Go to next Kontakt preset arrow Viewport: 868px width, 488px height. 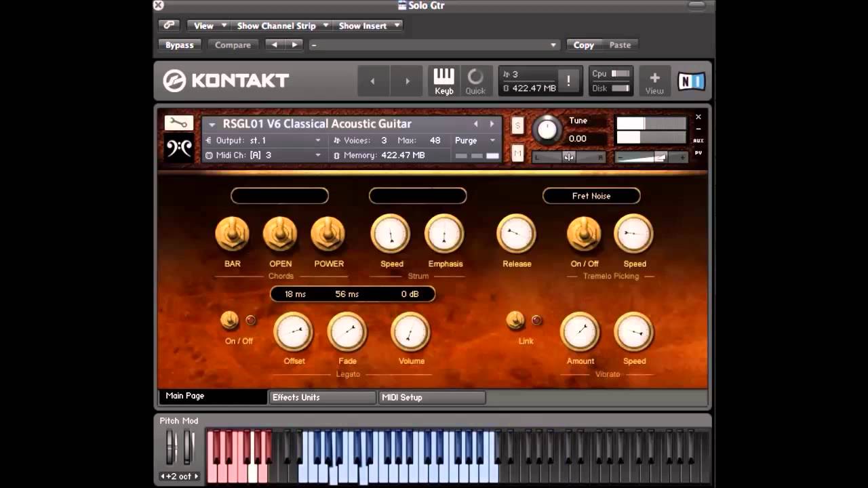tap(408, 81)
